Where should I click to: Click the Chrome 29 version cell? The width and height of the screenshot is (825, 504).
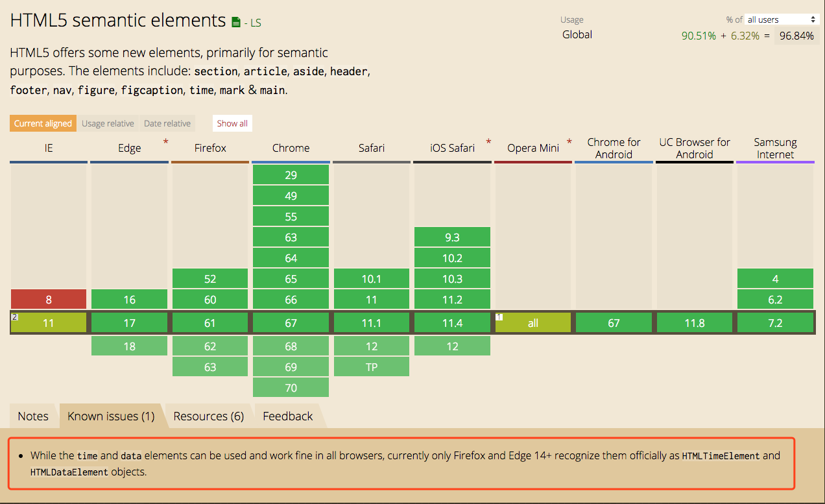click(x=291, y=175)
